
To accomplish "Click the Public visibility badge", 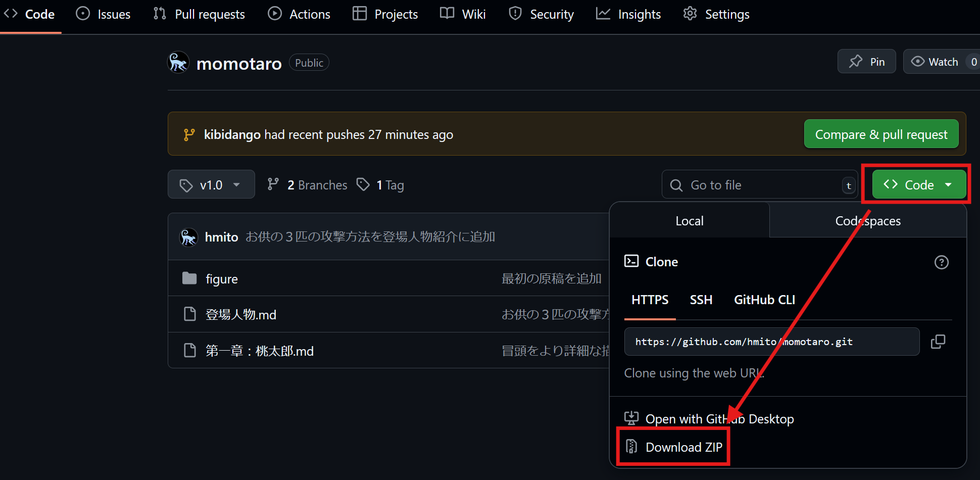I will click(309, 63).
